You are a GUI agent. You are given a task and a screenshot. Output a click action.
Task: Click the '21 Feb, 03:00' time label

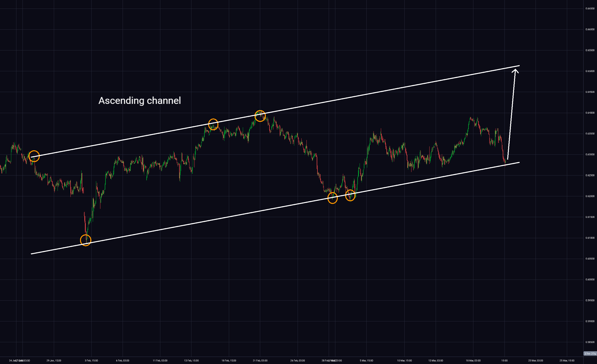(x=260, y=361)
